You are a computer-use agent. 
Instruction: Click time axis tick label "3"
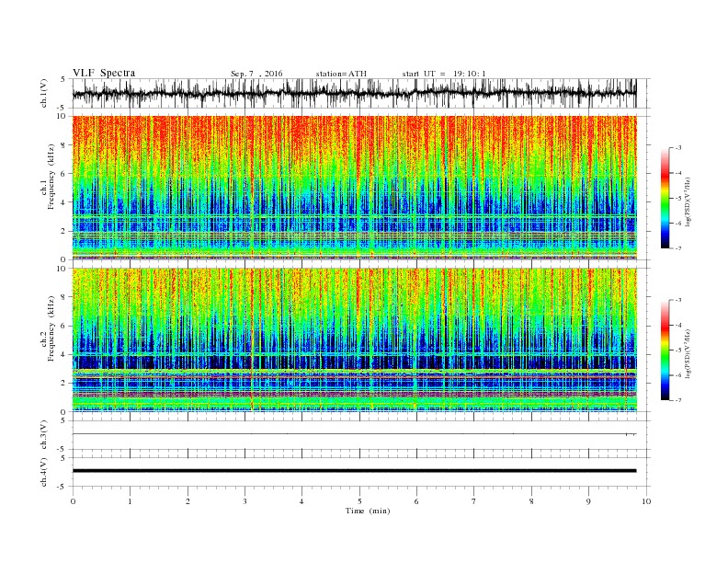pyautogui.click(x=245, y=501)
